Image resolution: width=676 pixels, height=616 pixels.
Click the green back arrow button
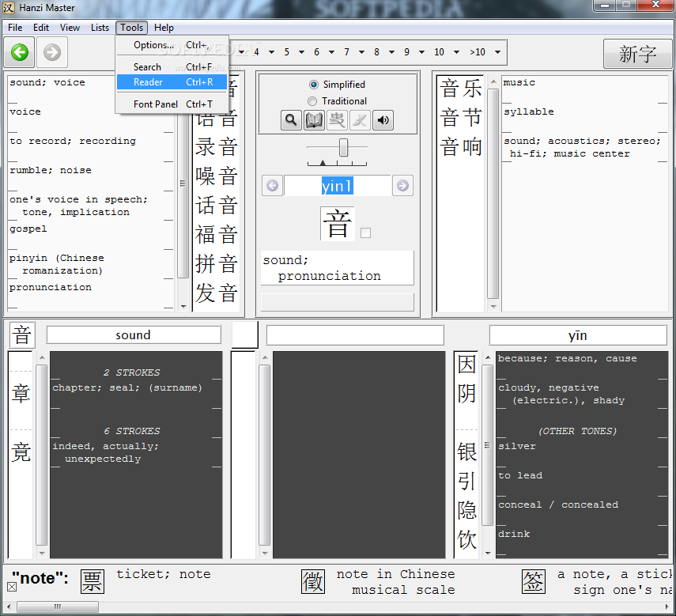pos(20,53)
